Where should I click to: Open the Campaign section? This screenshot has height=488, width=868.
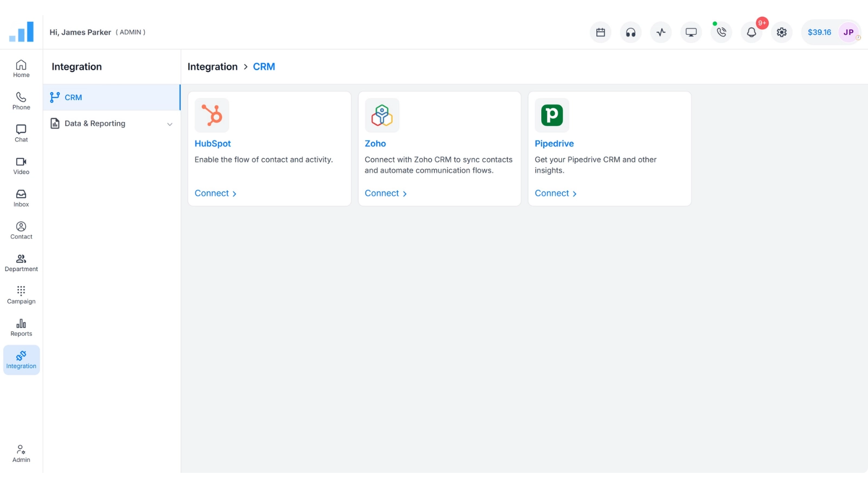[21, 295]
